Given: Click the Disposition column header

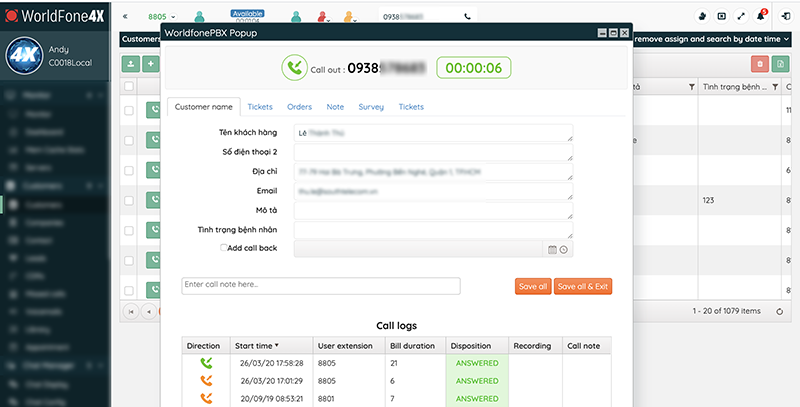Looking at the screenshot, I should coord(477,345).
